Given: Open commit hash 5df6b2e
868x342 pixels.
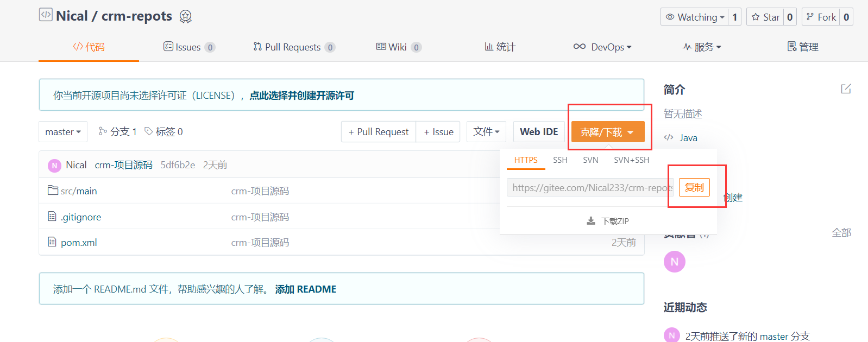Looking at the screenshot, I should pyautogui.click(x=178, y=165).
